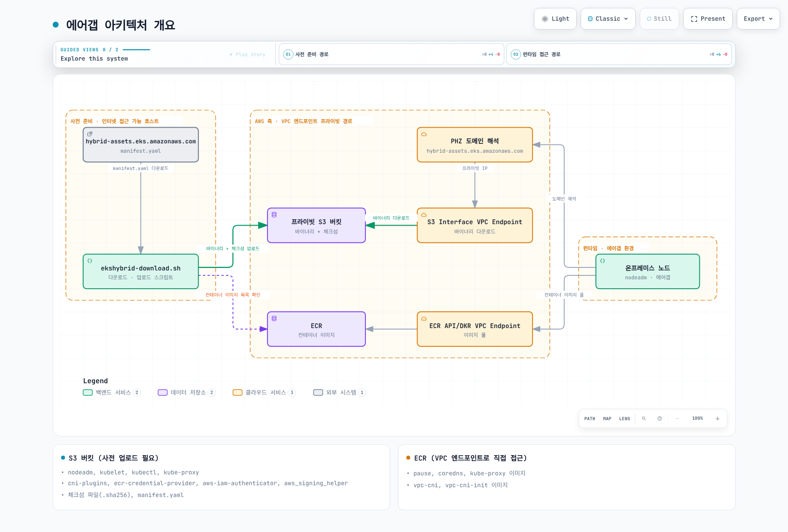Click the orange 클라우드 서비스 legend swatch

coord(237,393)
